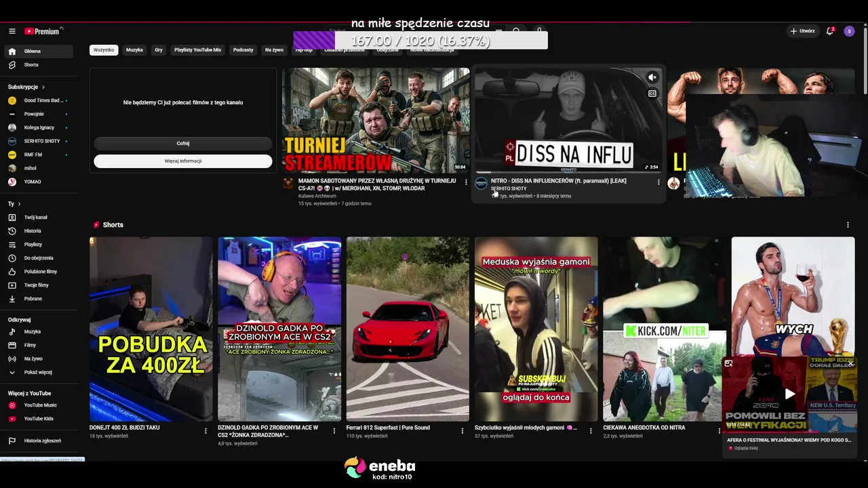Open more options for MAMON SABOTOWANY video
Viewport: 868px width, 488px height.
point(466,182)
